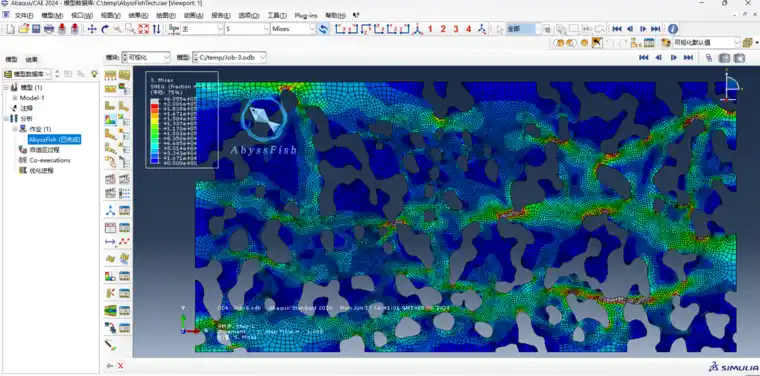The image size is (760, 376).
Task: Open the Mises invariant dropdown
Action: coord(293,29)
